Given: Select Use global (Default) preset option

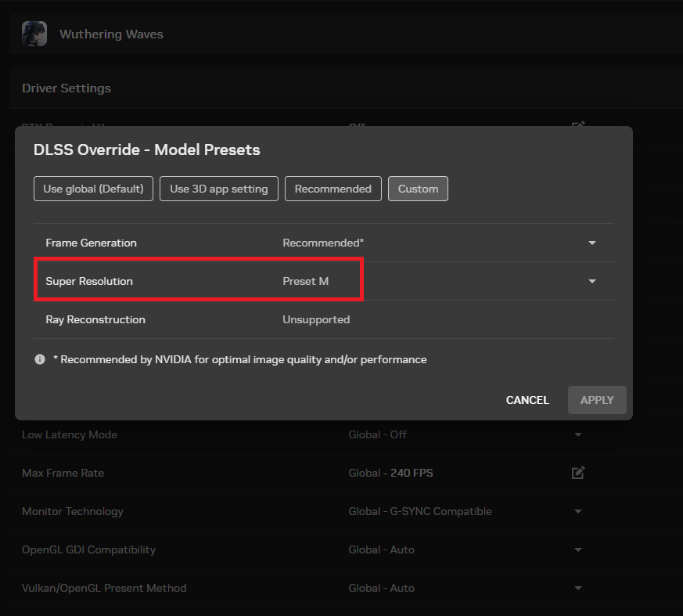Looking at the screenshot, I should point(93,189).
